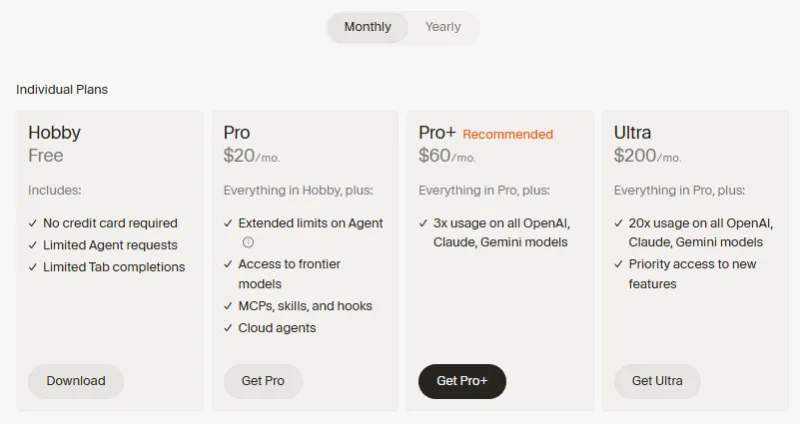The width and height of the screenshot is (800, 424).
Task: Click the Ultra plan title
Action: [x=632, y=132]
